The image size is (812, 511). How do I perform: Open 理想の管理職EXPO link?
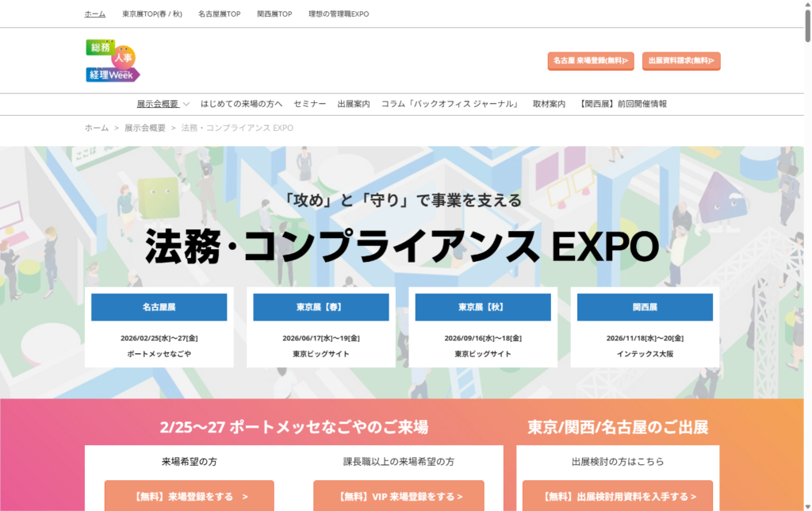pos(339,14)
